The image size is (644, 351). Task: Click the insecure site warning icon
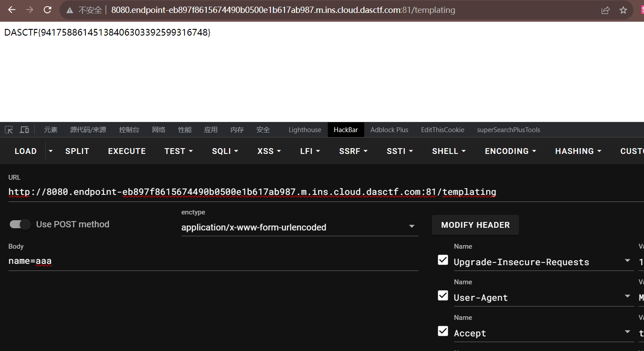[69, 10]
